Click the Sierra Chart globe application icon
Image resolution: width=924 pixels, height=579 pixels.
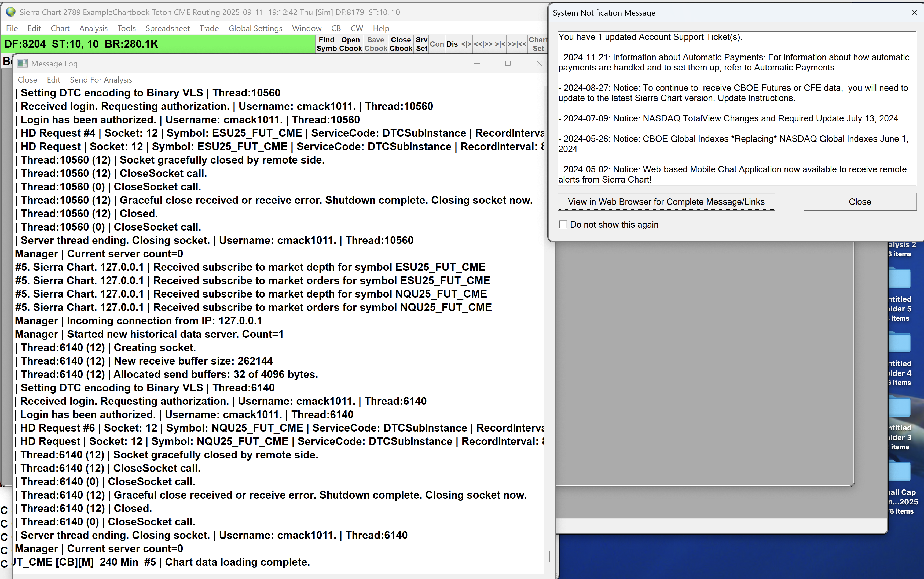pyautogui.click(x=11, y=12)
